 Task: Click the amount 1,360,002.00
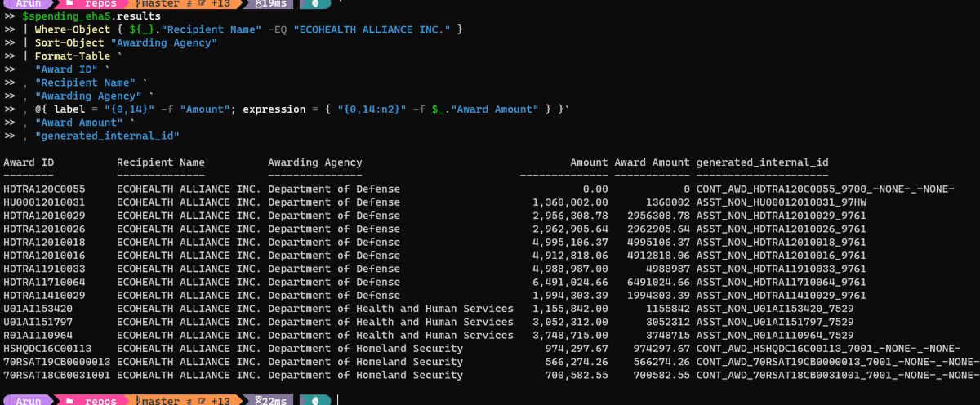click(570, 202)
